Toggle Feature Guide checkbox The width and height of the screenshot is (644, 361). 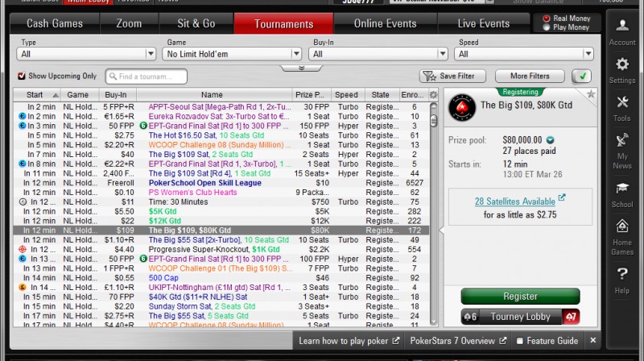pos(520,341)
